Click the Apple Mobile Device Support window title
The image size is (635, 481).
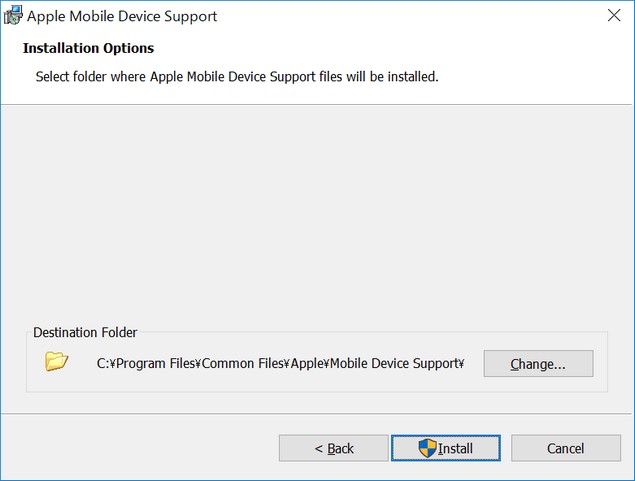tap(122, 16)
